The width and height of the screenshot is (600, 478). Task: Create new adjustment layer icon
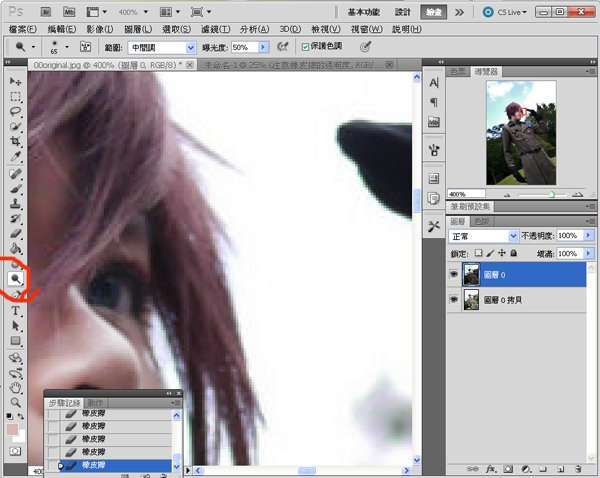coord(526,469)
